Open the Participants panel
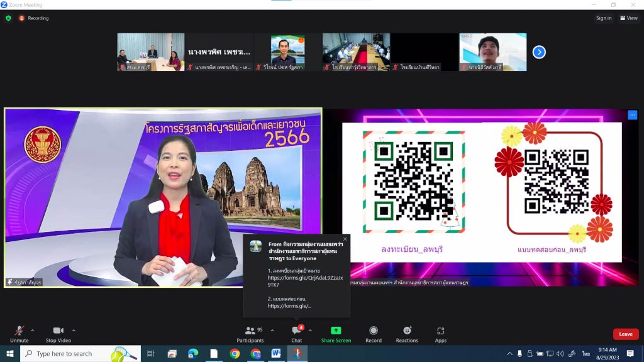 pos(250,334)
